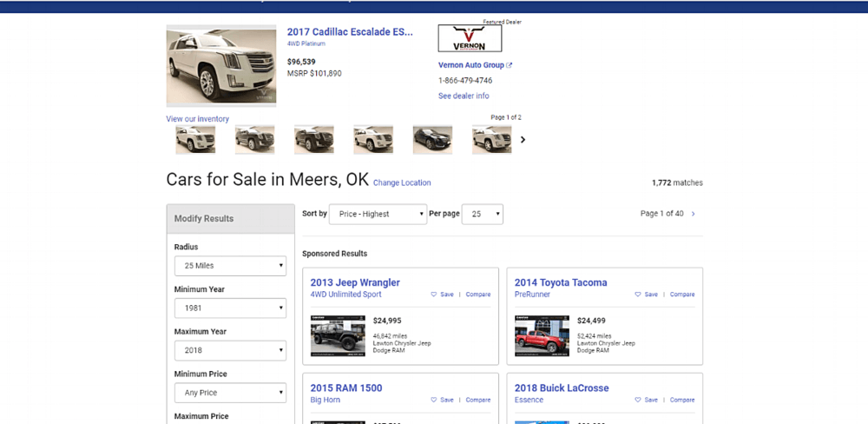
Task: Select the sixth inventory carousel thumbnail
Action: (x=491, y=140)
